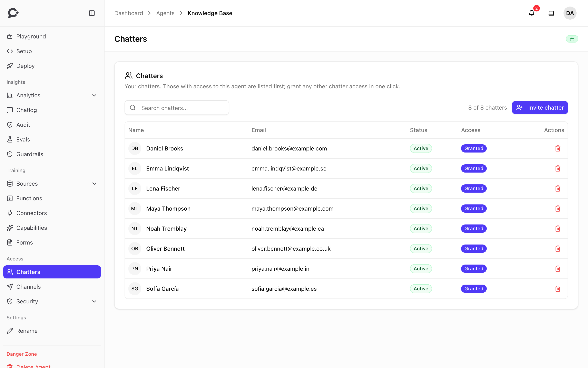588x368 pixels.
Task: Open Chatlog in the sidebar
Action: tap(52, 110)
